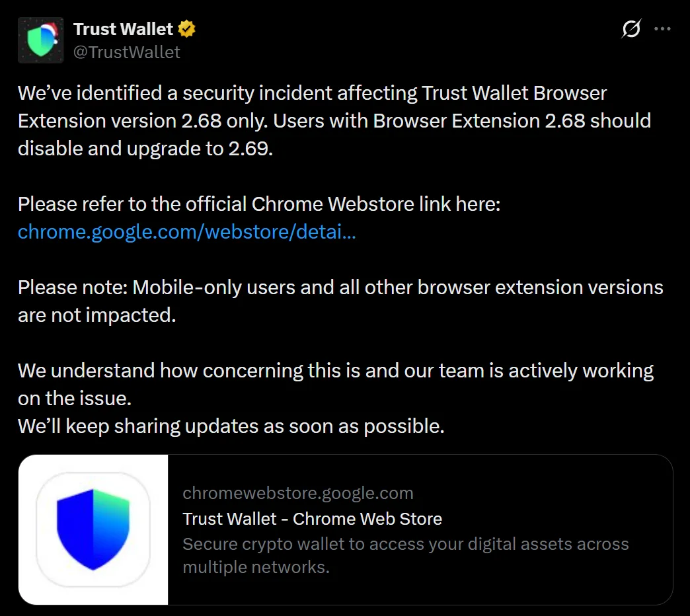The image size is (690, 616).
Task: Click the @TrustWallet handle
Action: pos(126,52)
